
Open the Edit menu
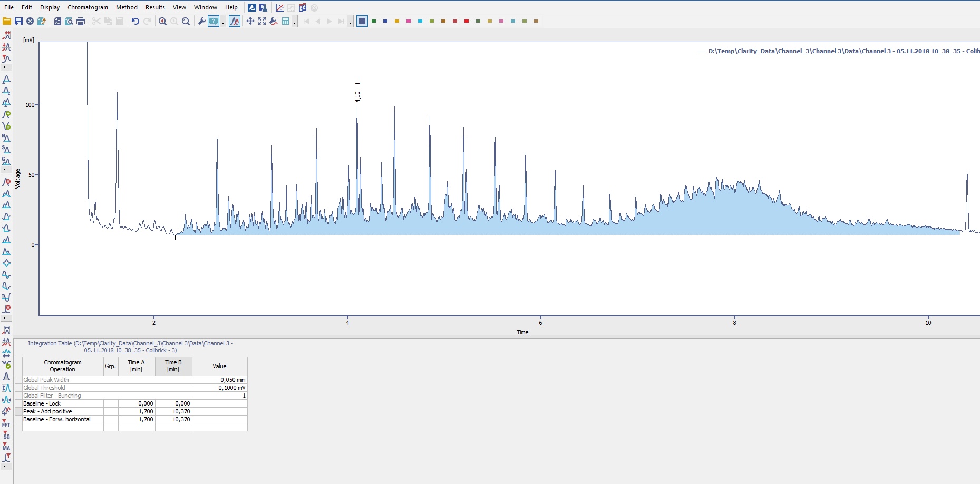click(27, 7)
